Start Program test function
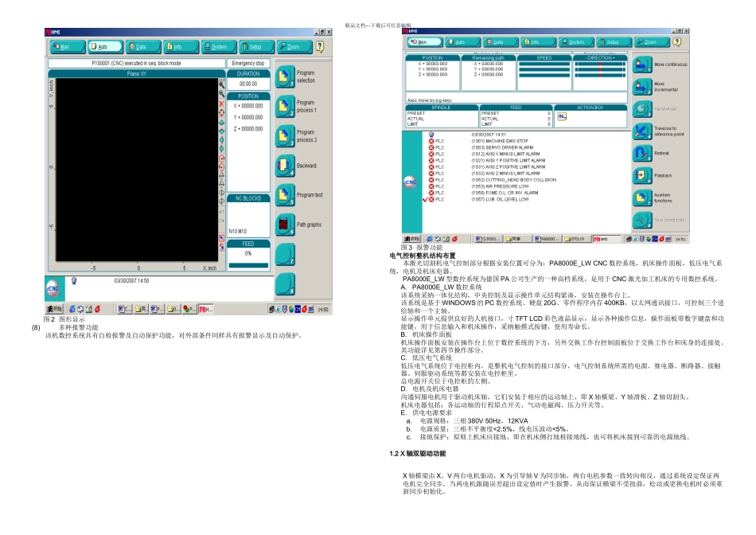756x535 pixels. click(x=285, y=195)
